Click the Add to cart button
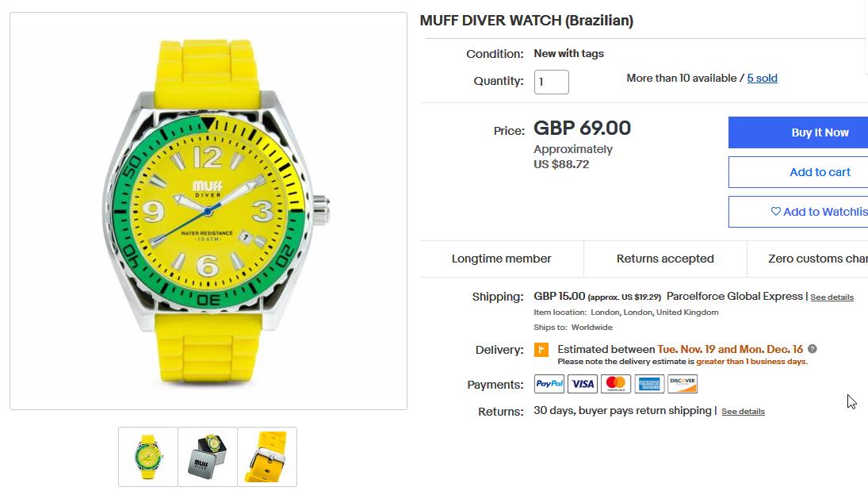Image resolution: width=868 pixels, height=491 pixels. tap(798, 172)
